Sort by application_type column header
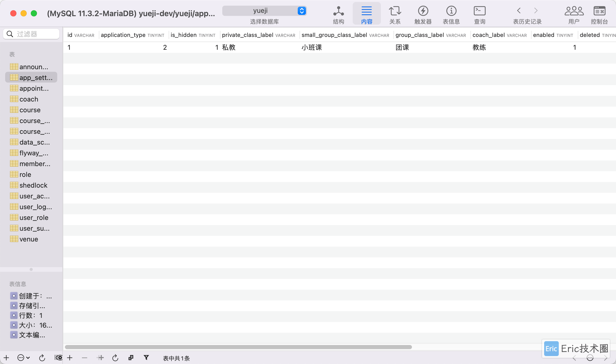Image resolution: width=616 pixels, height=364 pixels. [133, 35]
